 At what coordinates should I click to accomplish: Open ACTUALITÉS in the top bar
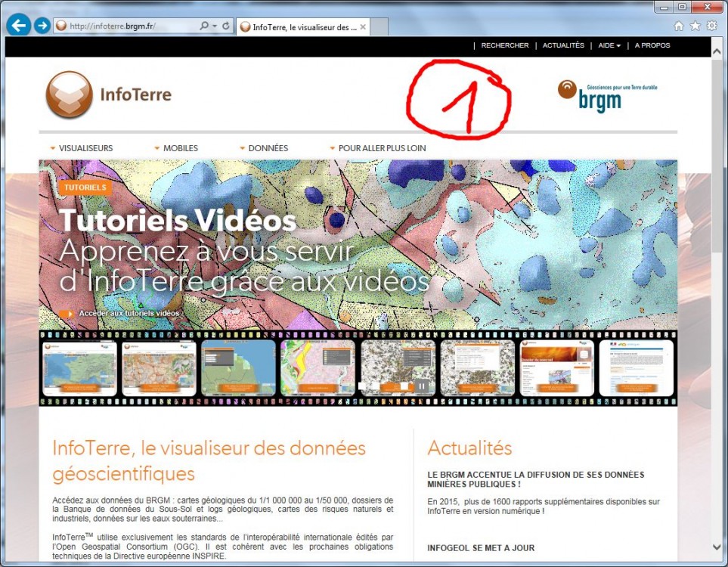(563, 45)
